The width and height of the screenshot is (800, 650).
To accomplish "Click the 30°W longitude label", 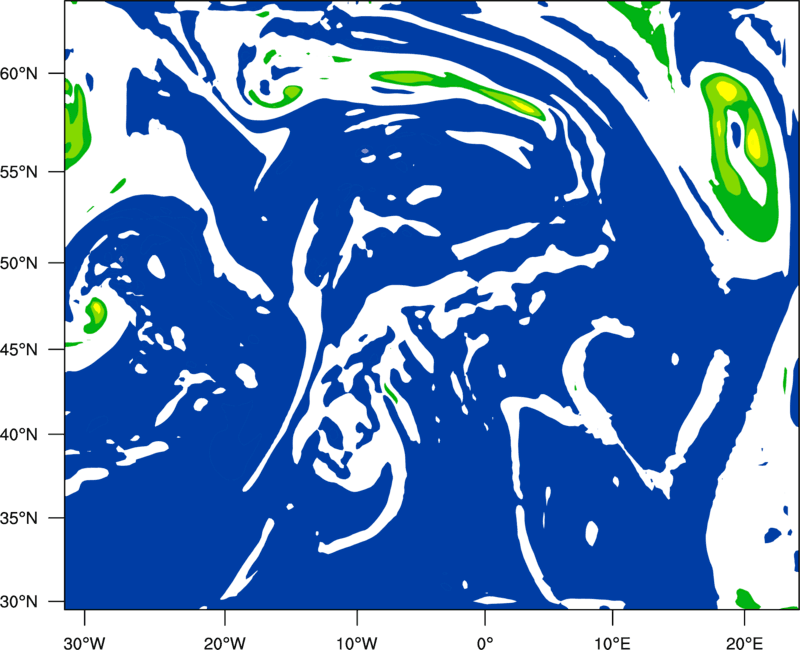I will 85,643.
